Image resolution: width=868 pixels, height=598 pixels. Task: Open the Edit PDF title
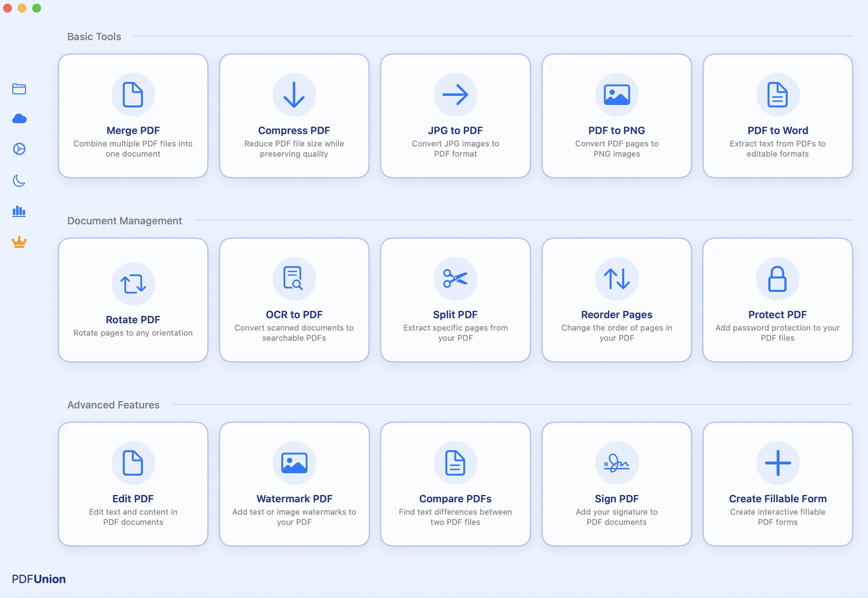pyautogui.click(x=133, y=498)
